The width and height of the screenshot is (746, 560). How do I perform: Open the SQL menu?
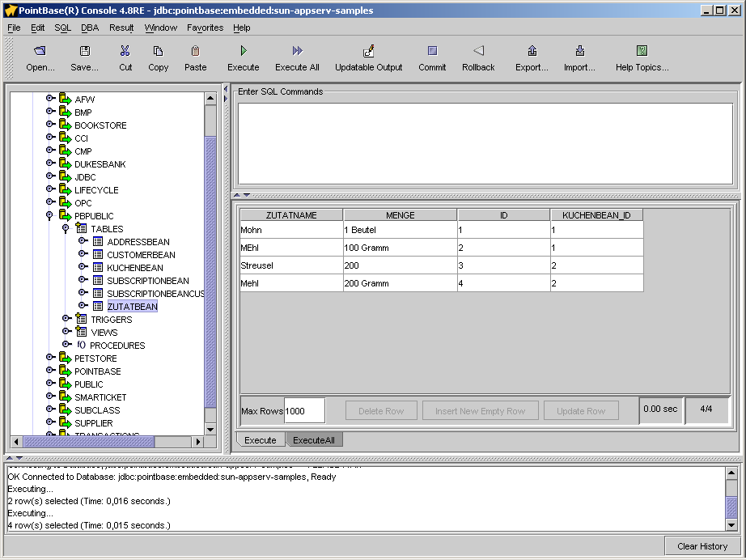[62, 28]
